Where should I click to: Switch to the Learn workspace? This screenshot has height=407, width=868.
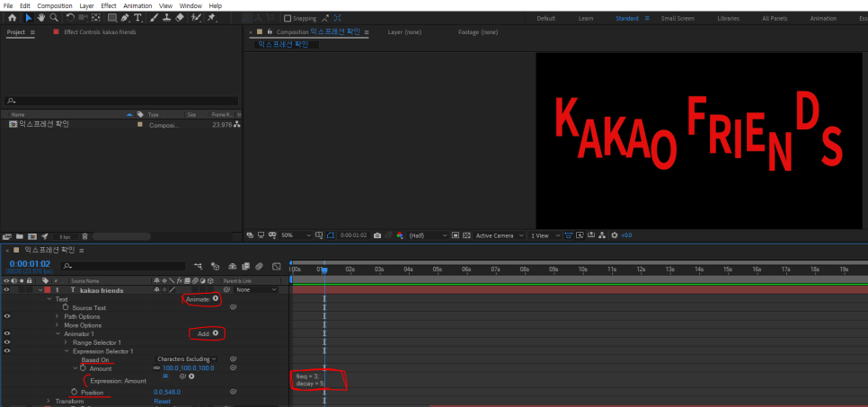[586, 18]
